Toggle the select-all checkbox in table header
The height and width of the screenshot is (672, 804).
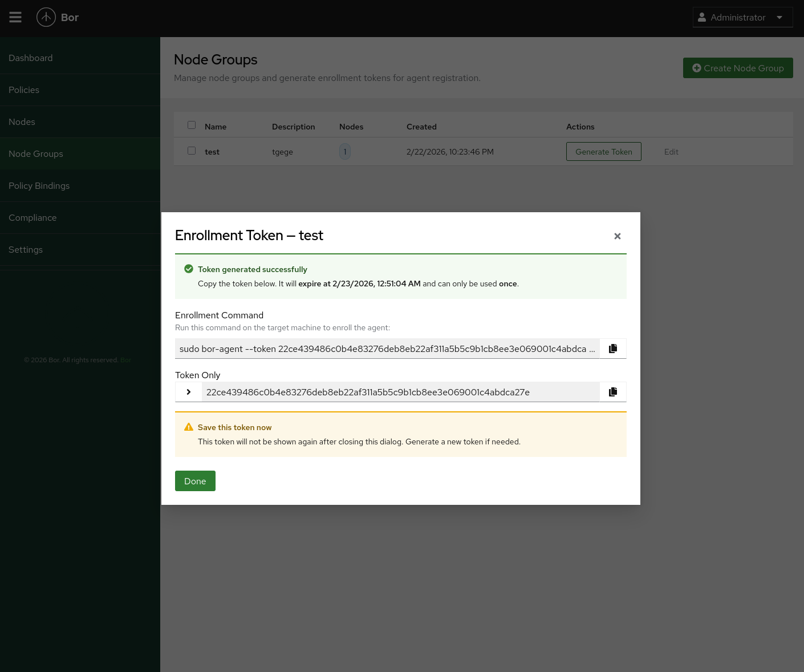point(192,124)
